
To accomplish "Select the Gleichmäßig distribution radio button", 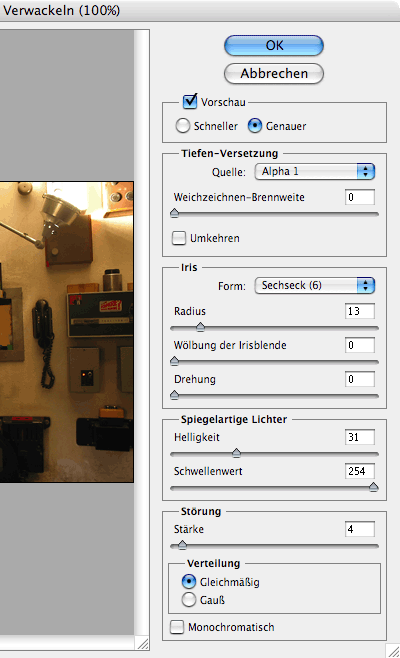I will click(x=189, y=582).
